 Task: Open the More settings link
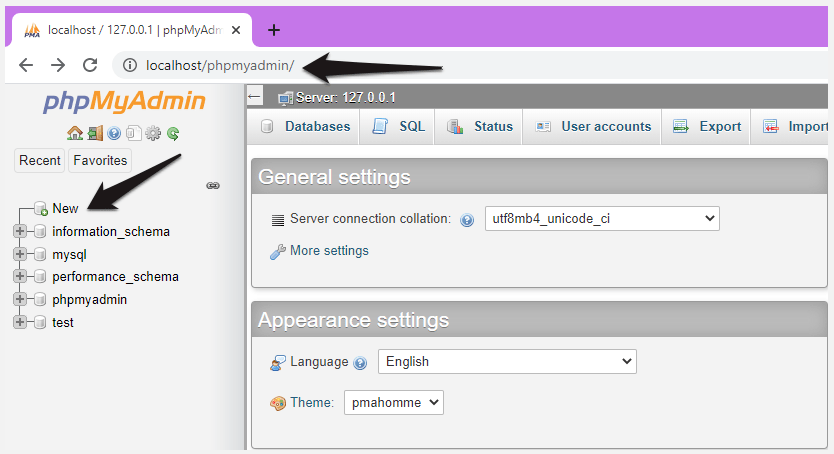point(329,250)
